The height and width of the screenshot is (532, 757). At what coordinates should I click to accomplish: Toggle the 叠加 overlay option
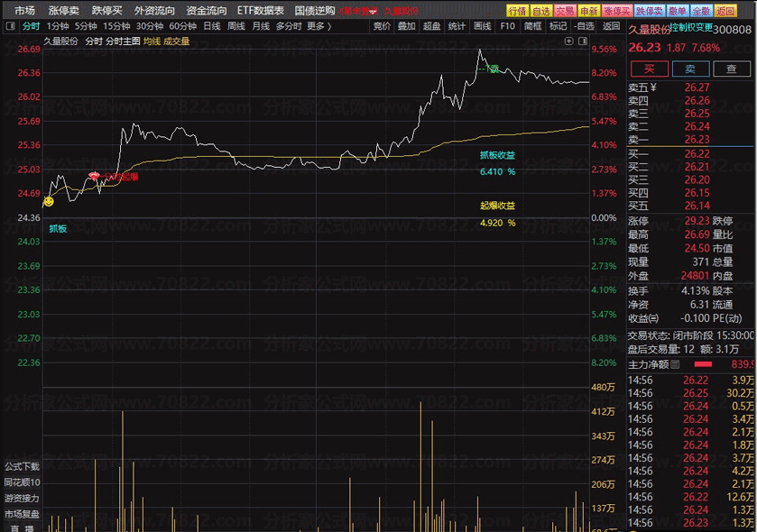click(x=407, y=26)
